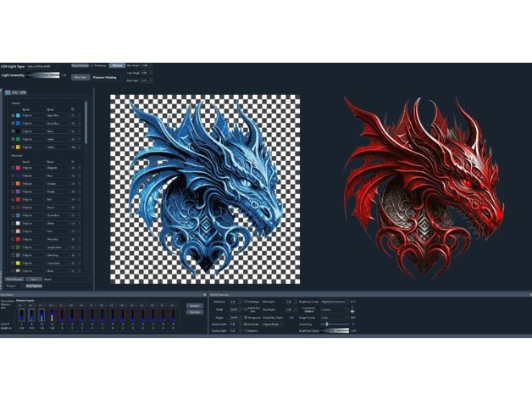The image size is (532, 400).
Task: Click the Azure Blue color swatch
Action: click(18, 123)
